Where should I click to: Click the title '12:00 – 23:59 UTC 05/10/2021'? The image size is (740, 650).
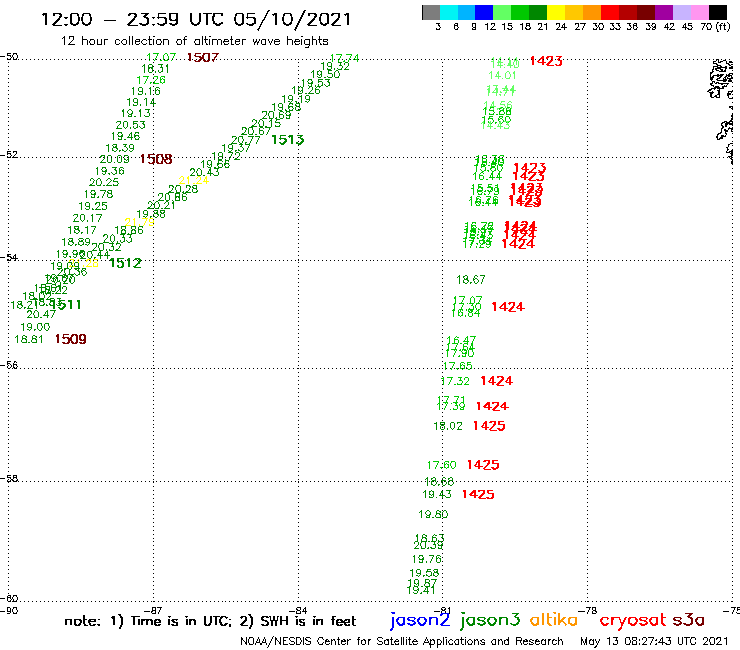[x=196, y=19]
